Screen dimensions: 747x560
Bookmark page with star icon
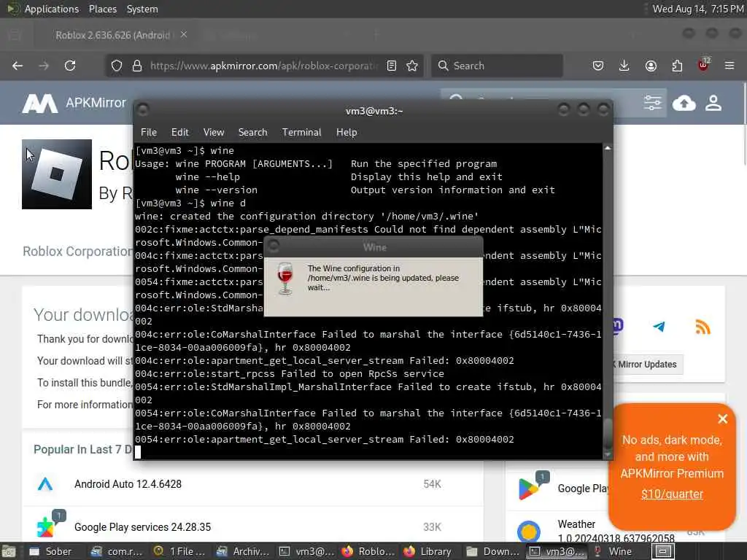412,66
